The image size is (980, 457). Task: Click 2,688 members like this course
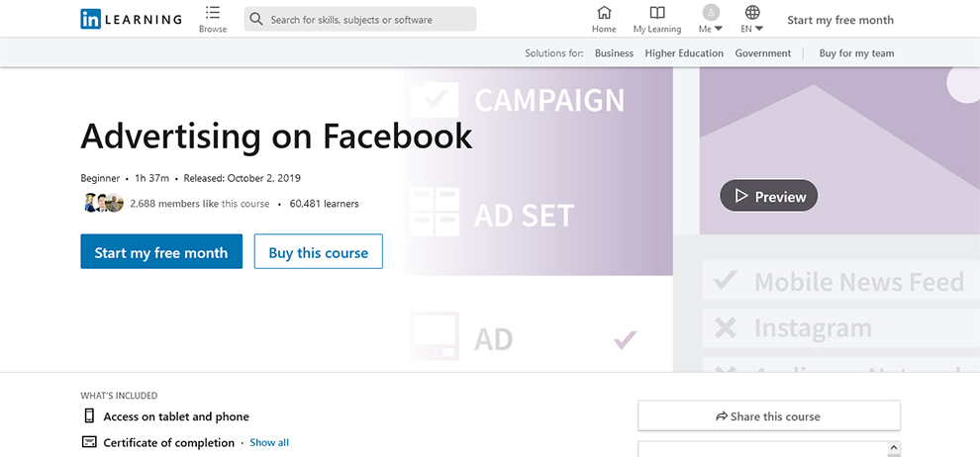tap(199, 204)
